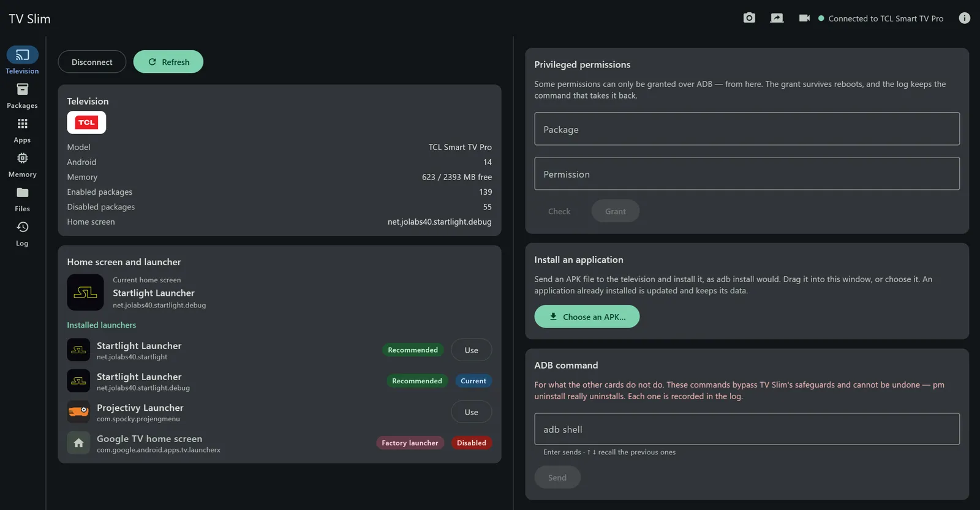Image resolution: width=980 pixels, height=510 pixels.
Task: Focus the Permission input field
Action: (747, 173)
